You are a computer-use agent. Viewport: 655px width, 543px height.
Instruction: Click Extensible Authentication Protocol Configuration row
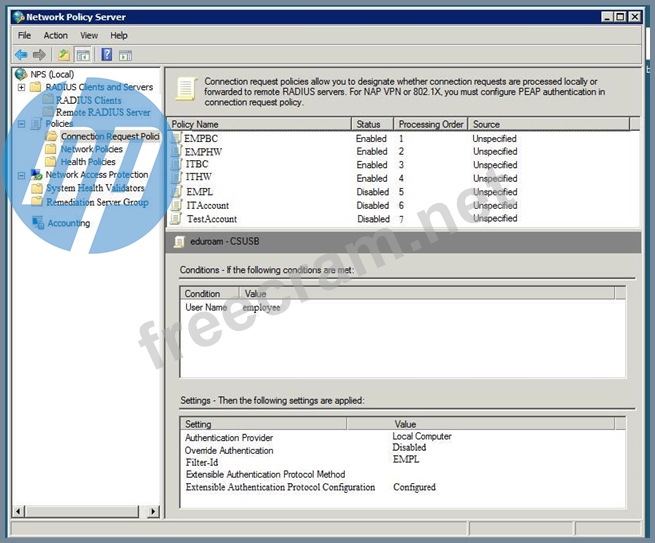click(x=310, y=487)
